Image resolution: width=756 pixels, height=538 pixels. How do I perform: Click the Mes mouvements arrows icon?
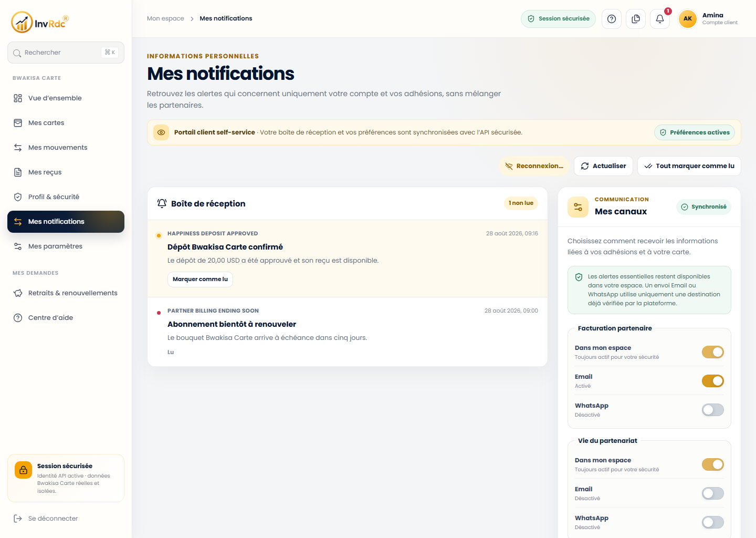18,148
